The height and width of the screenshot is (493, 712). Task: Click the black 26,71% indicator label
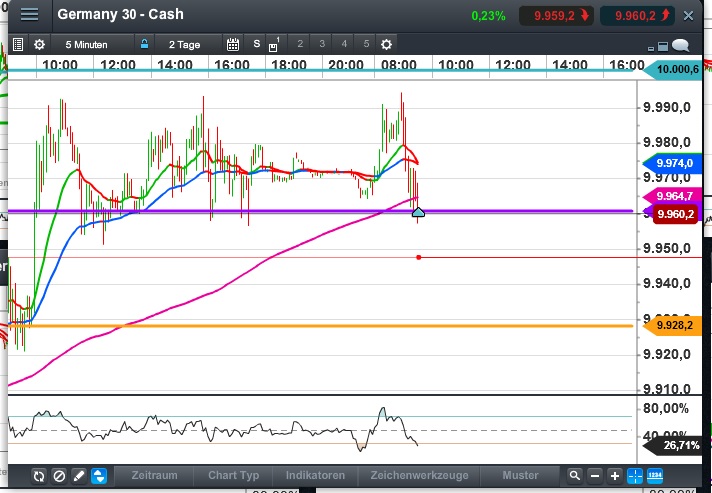click(x=673, y=445)
